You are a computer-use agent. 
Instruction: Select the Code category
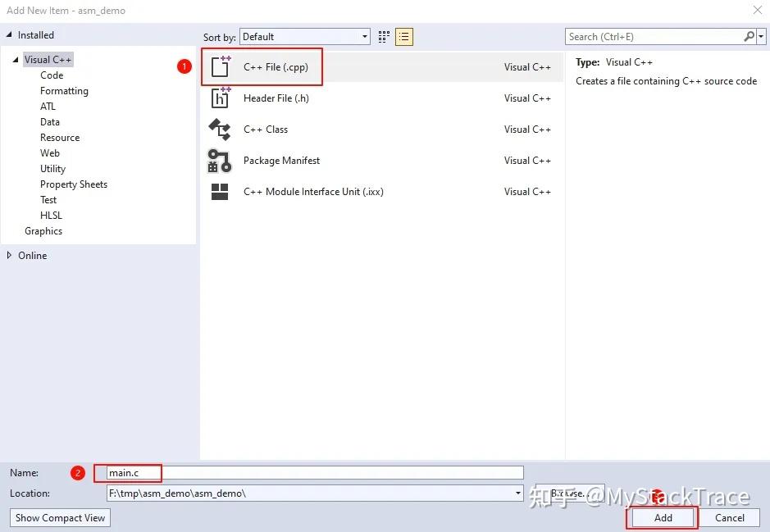(52, 75)
